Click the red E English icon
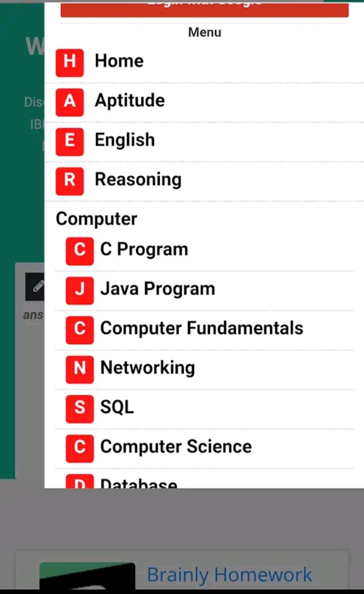Screen dimensions: 364x594 point(69,141)
